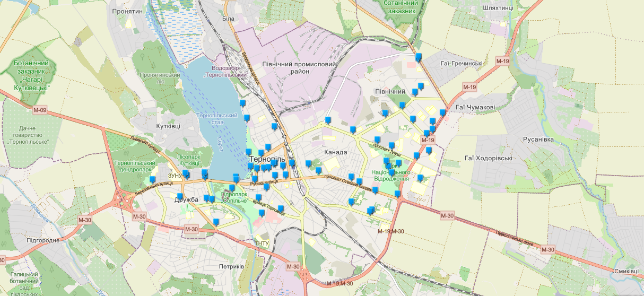Click the marker directly above the Гідропарк Сопільче label
Image resolution: width=644 pixels, height=296 pixels.
[232, 188]
